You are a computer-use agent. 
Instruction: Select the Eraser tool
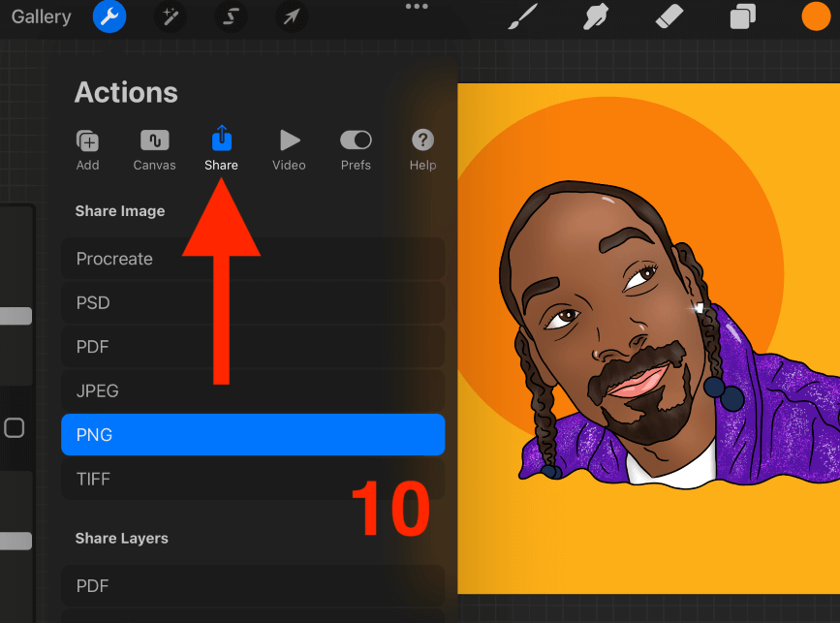click(x=669, y=16)
